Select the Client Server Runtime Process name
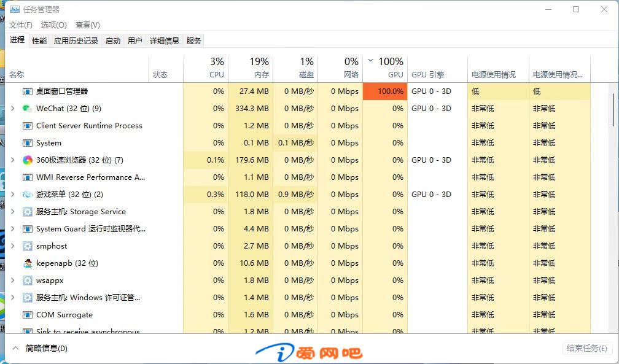The height and width of the screenshot is (364, 619). click(89, 126)
